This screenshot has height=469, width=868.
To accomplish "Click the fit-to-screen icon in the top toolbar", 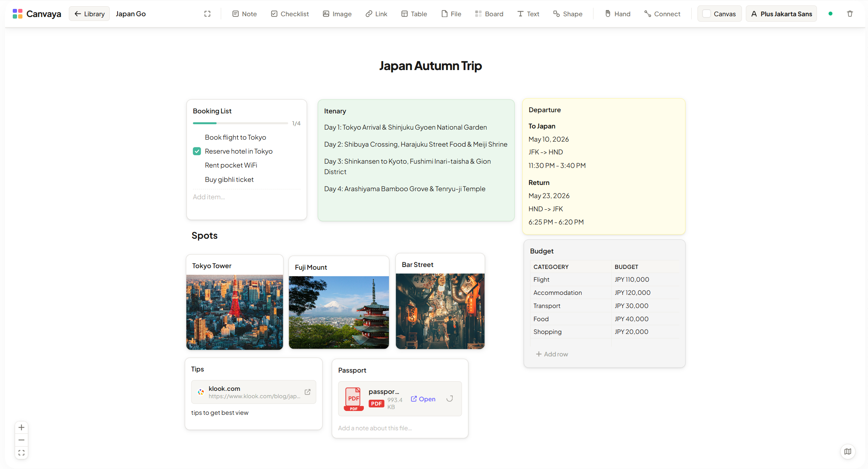I will pos(208,14).
